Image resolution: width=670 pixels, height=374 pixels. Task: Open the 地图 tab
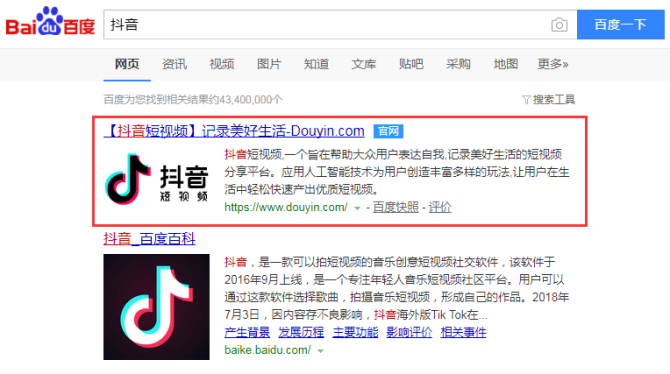point(506,64)
